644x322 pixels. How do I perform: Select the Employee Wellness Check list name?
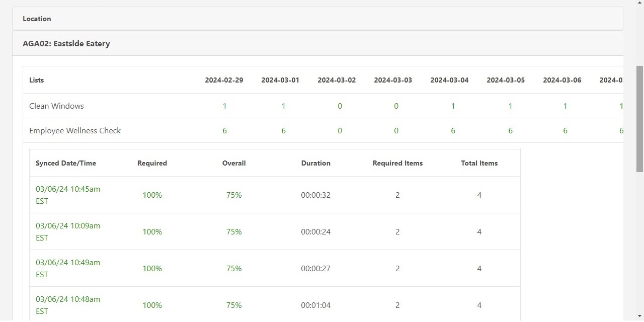tap(75, 130)
